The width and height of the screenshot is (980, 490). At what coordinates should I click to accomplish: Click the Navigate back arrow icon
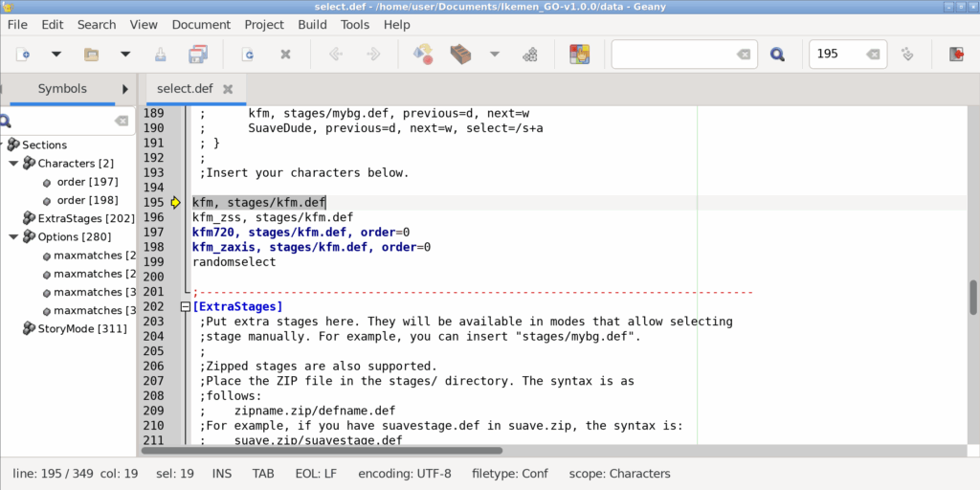336,55
